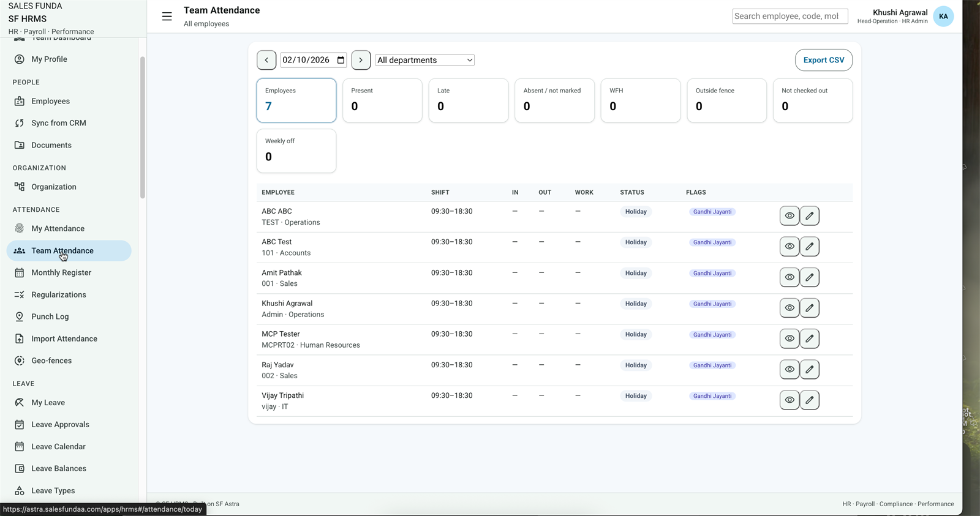View attendance details for Raj Yadav

pos(790,369)
